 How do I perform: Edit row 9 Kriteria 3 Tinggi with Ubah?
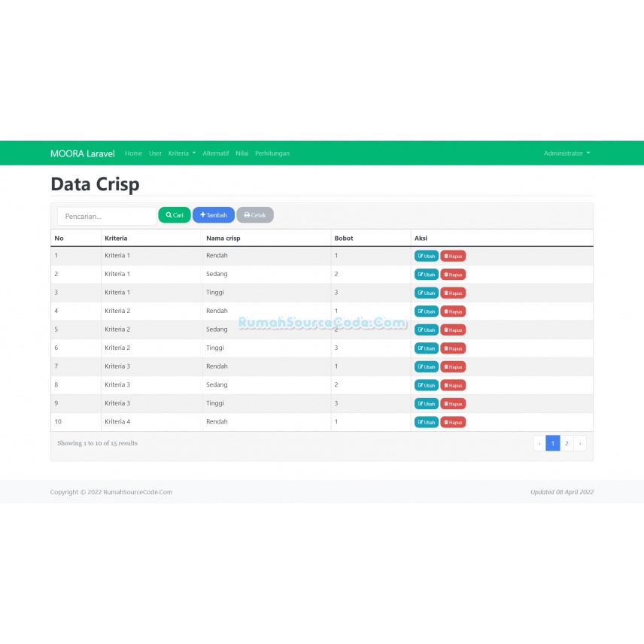(427, 404)
